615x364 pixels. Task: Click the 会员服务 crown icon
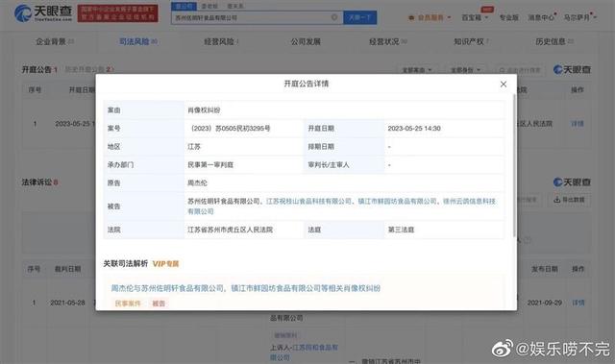click(411, 18)
